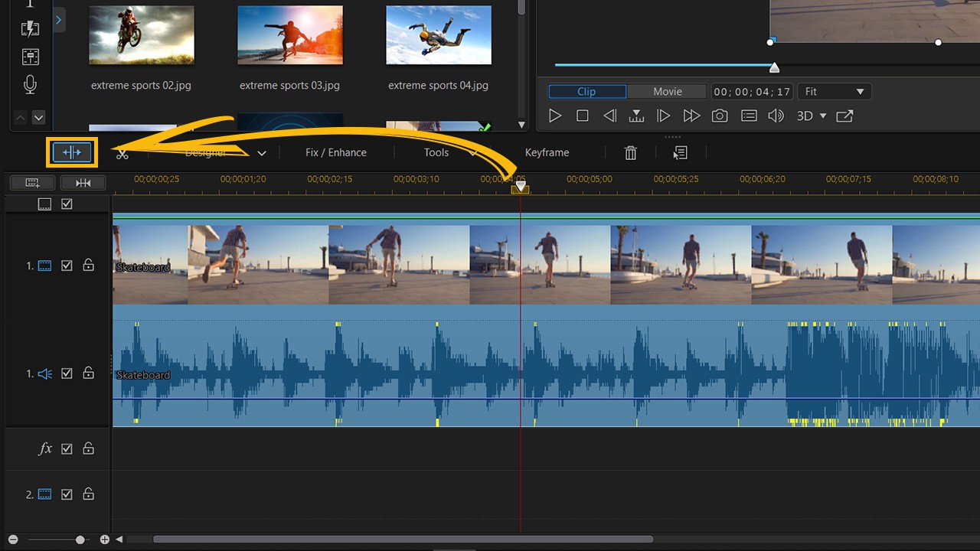Play the preview
Screen dimensions: 980x551
556,116
